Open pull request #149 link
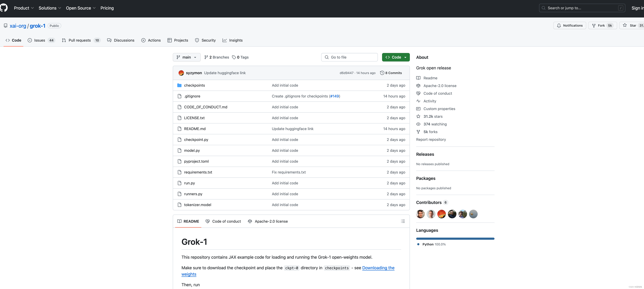The width and height of the screenshot is (644, 289). pos(335,96)
